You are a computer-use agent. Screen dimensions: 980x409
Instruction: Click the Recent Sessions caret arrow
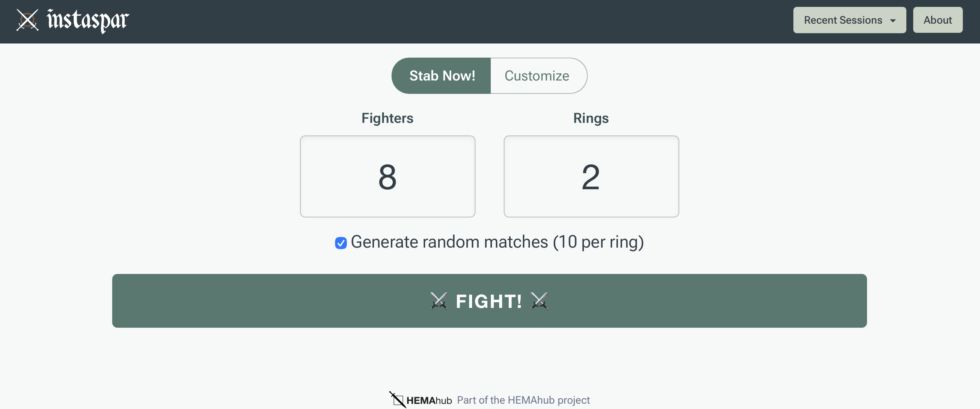(893, 21)
